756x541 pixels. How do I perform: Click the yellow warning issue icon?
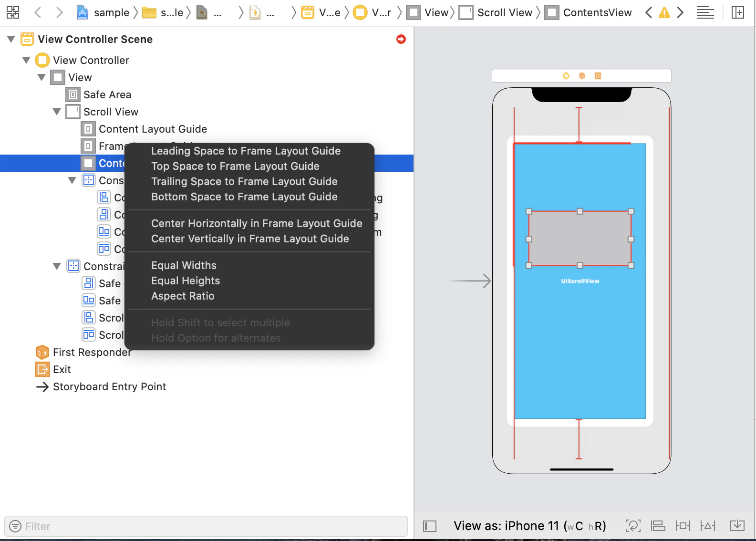pos(664,13)
